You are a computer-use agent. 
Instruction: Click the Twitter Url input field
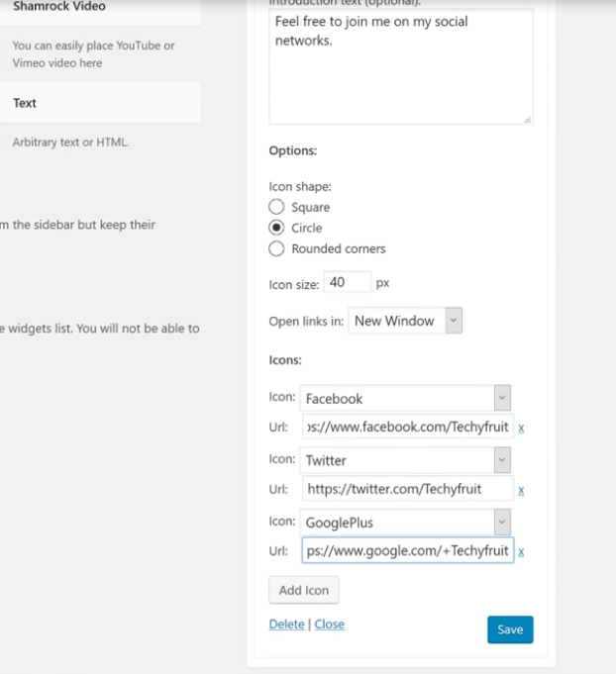(x=408, y=488)
